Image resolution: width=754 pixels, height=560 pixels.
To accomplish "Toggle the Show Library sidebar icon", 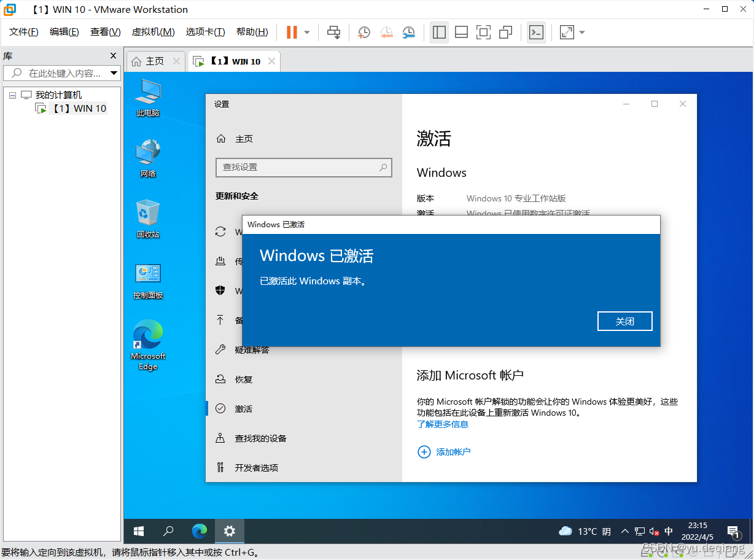I will coord(439,32).
